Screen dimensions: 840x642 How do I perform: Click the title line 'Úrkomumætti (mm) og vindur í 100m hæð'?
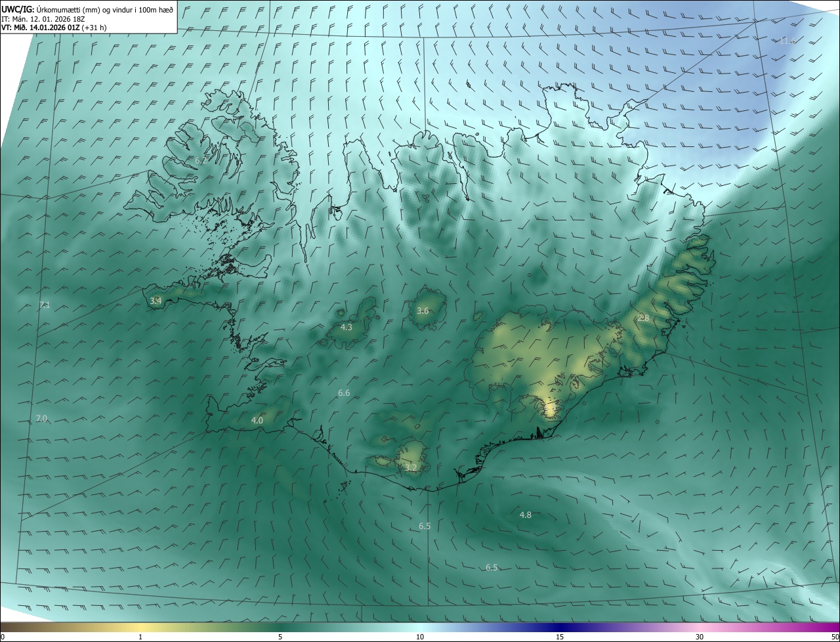click(104, 9)
